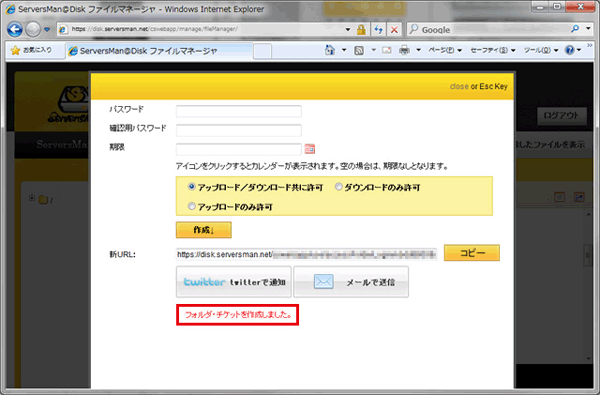Expand the address bar history dropdown
Viewport: 600px width, 395px height.
pos(347,29)
